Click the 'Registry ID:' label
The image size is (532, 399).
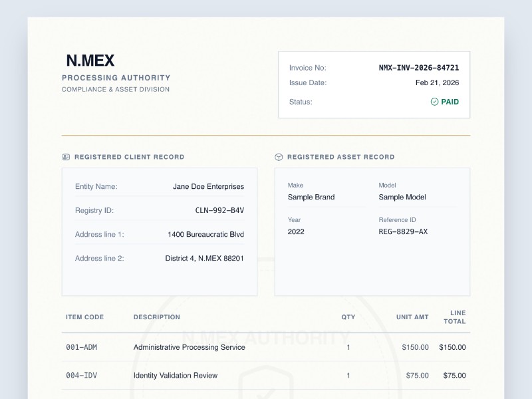point(94,210)
